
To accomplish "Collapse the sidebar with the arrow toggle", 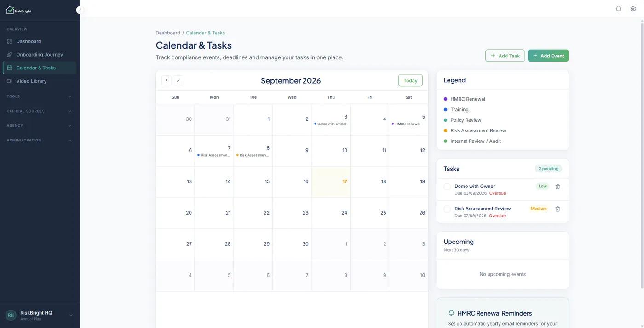I will (80, 10).
